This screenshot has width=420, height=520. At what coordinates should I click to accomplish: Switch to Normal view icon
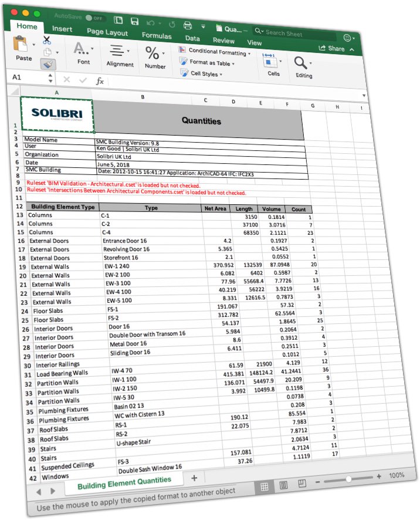[265, 487]
